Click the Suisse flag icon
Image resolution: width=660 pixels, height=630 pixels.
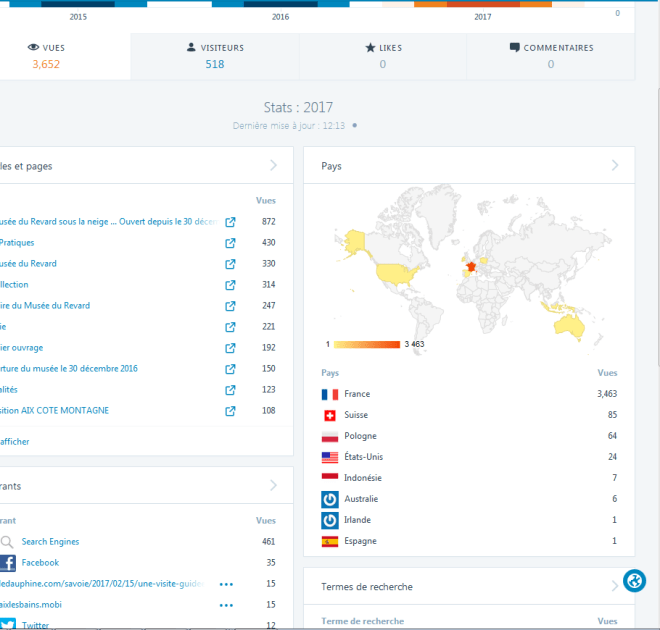click(330, 416)
